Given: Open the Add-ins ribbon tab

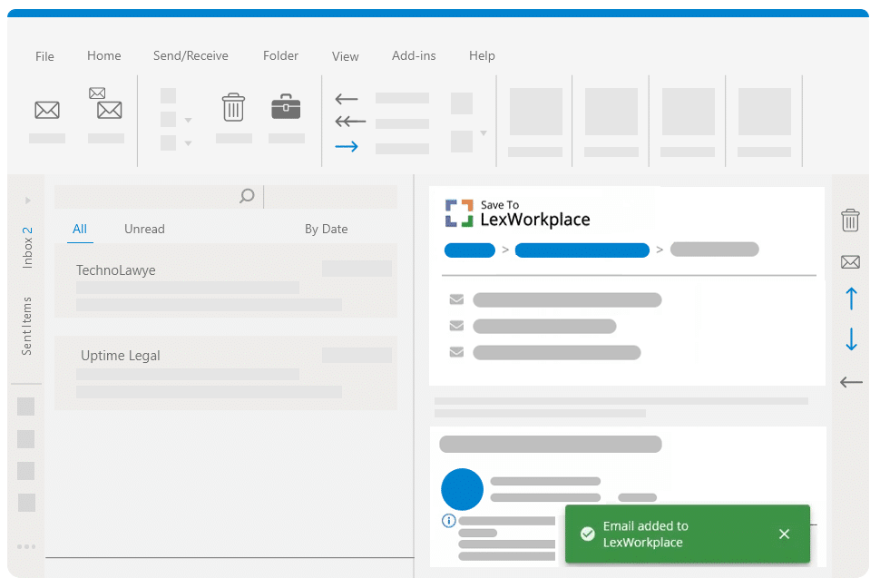Looking at the screenshot, I should (414, 55).
